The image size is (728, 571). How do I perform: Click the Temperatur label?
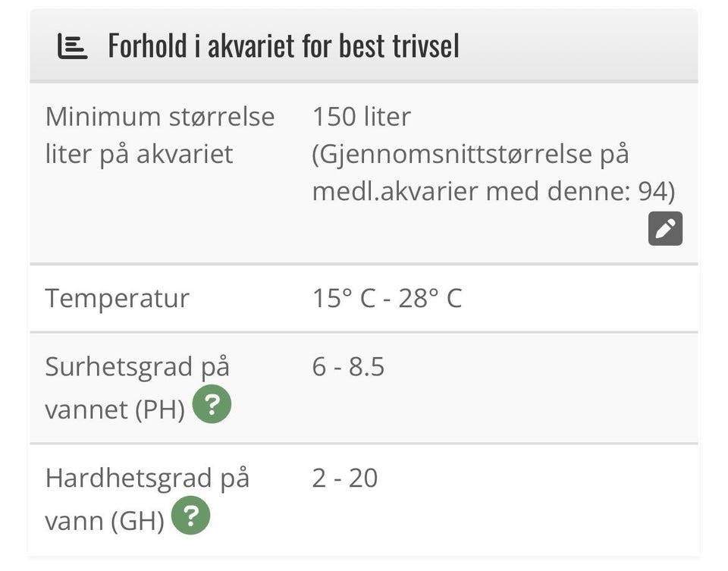(x=117, y=298)
